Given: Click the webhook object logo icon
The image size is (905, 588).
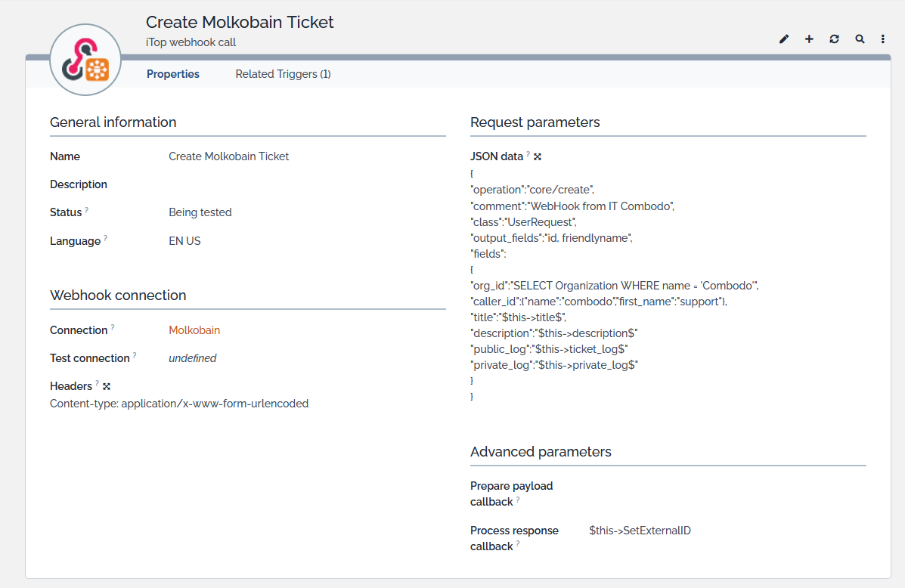Looking at the screenshot, I should (x=85, y=60).
